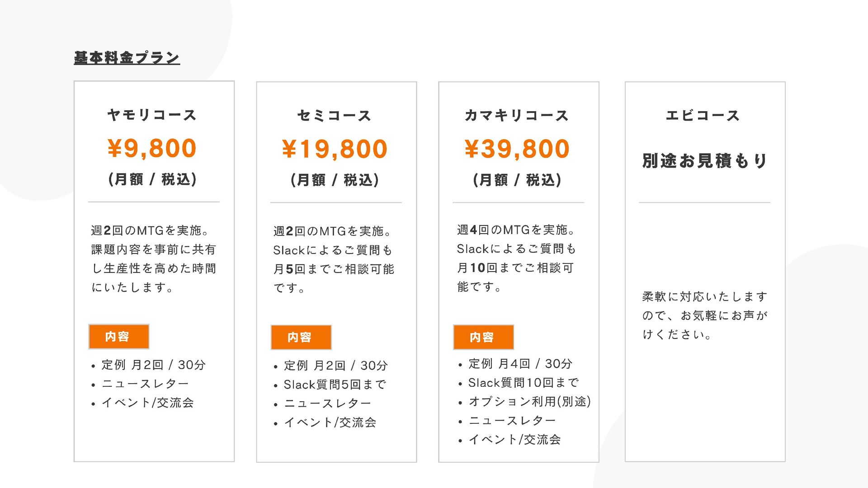
Task: Select the ヤモリコース plan title
Action: [x=152, y=115]
